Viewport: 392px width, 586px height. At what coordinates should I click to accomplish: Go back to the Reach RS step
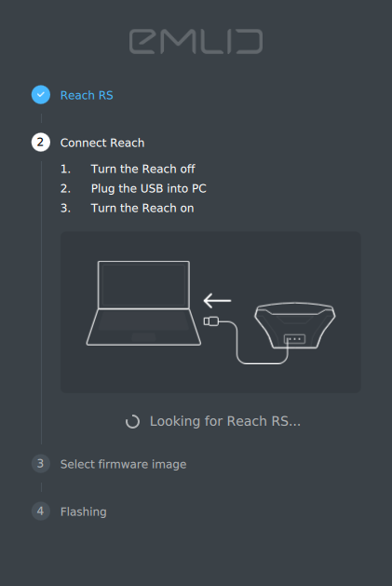pos(87,95)
